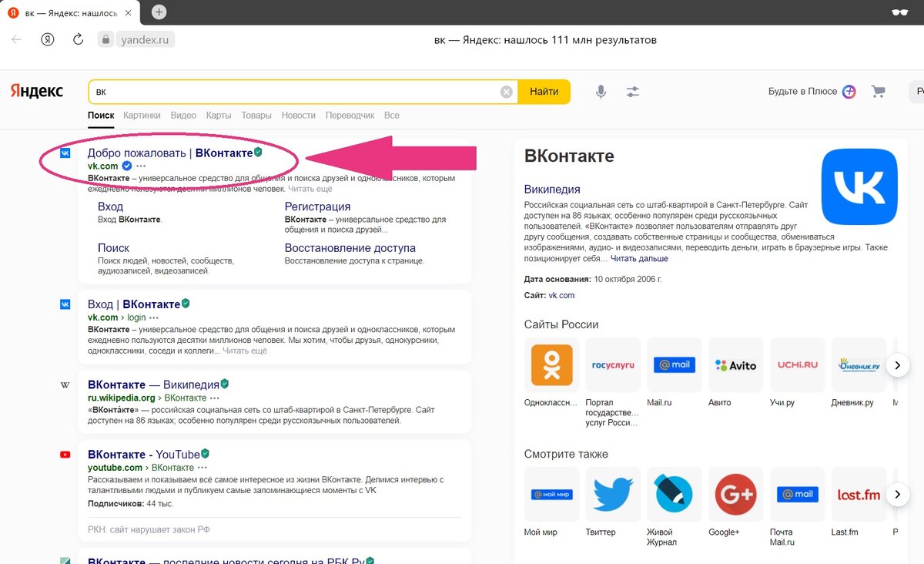Screen dimensions: 924x564
Task: Open three-dot menu next to vk.com › login
Action: [x=154, y=317]
